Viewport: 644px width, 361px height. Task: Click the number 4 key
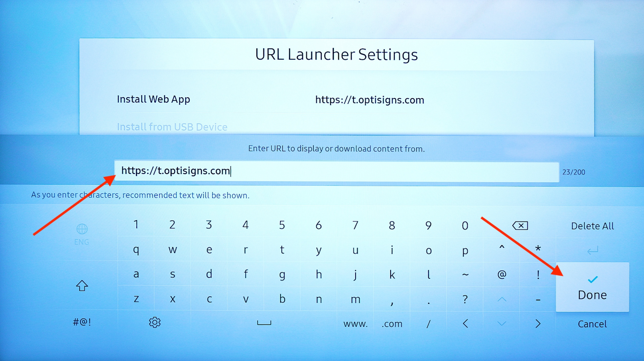click(246, 225)
